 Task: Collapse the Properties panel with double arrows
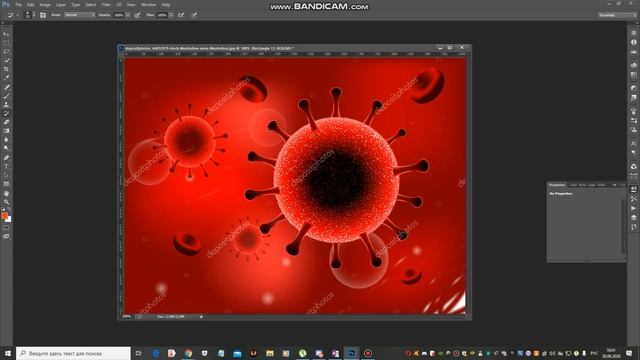pos(614,185)
